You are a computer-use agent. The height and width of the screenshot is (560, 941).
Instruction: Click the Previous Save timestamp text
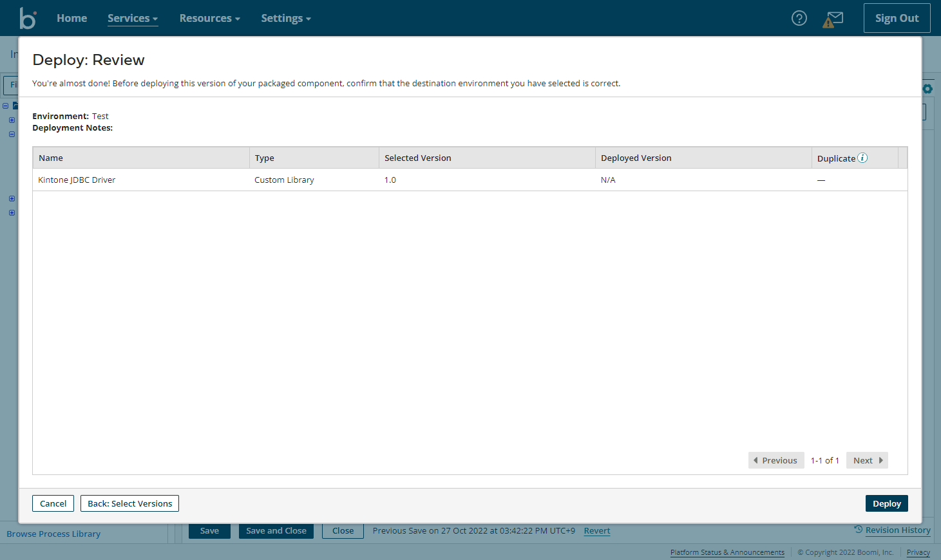pos(473,531)
